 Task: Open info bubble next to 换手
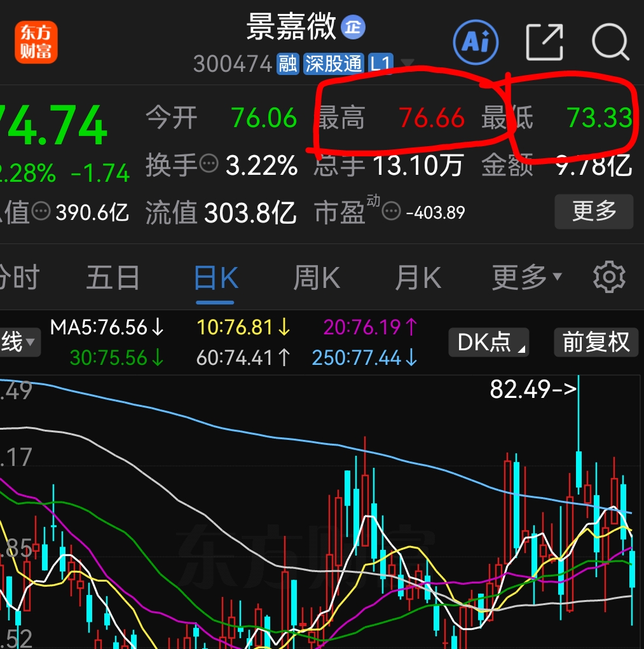pyautogui.click(x=209, y=163)
